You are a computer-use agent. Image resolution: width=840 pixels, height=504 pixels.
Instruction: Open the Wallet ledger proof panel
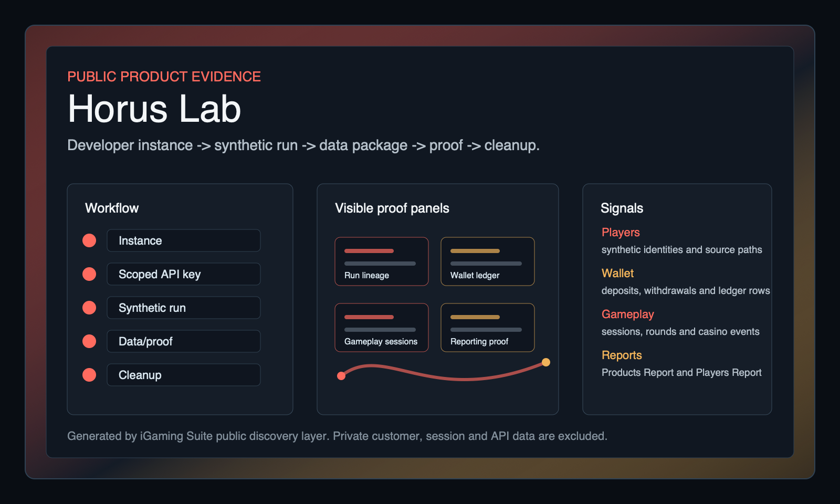point(488,261)
